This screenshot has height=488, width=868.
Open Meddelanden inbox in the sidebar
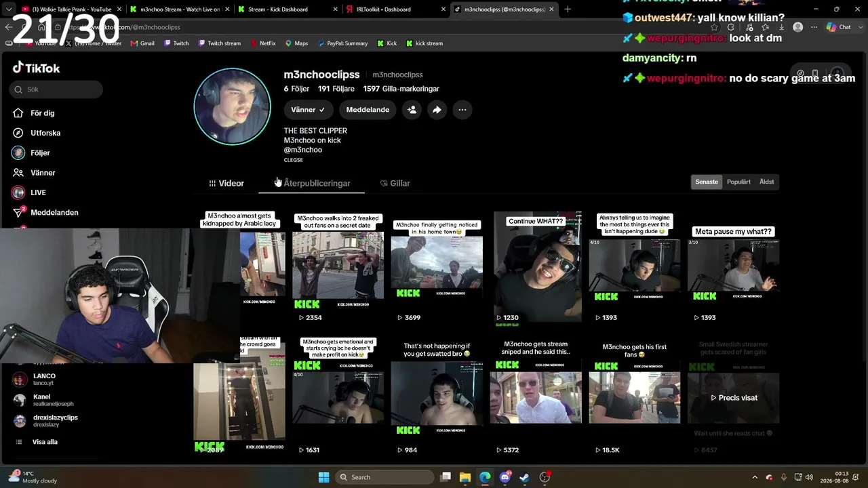click(45, 212)
